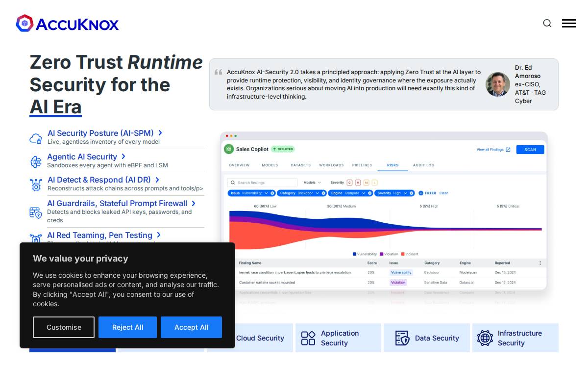The height and width of the screenshot is (368, 588).
Task: Switch to the DATASETS tab
Action: [300, 165]
